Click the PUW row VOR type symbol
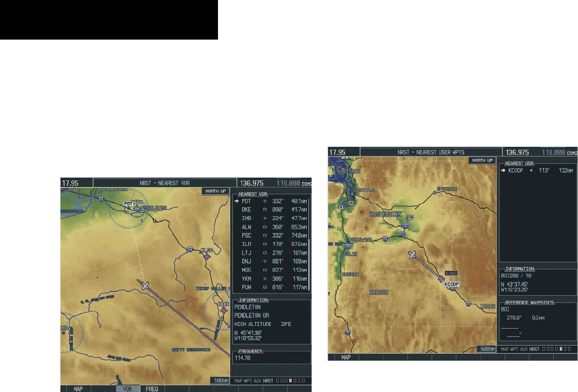The width and height of the screenshot is (578, 392). coord(265,287)
